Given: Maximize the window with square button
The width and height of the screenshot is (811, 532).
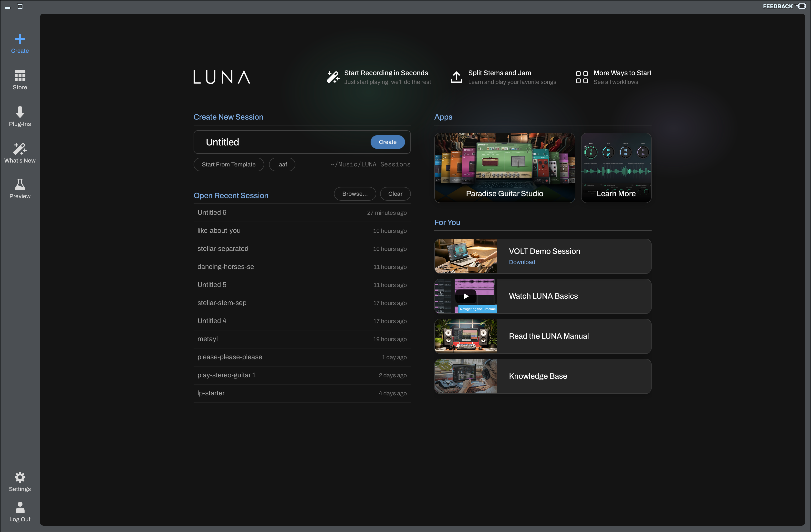Looking at the screenshot, I should click(x=20, y=6).
